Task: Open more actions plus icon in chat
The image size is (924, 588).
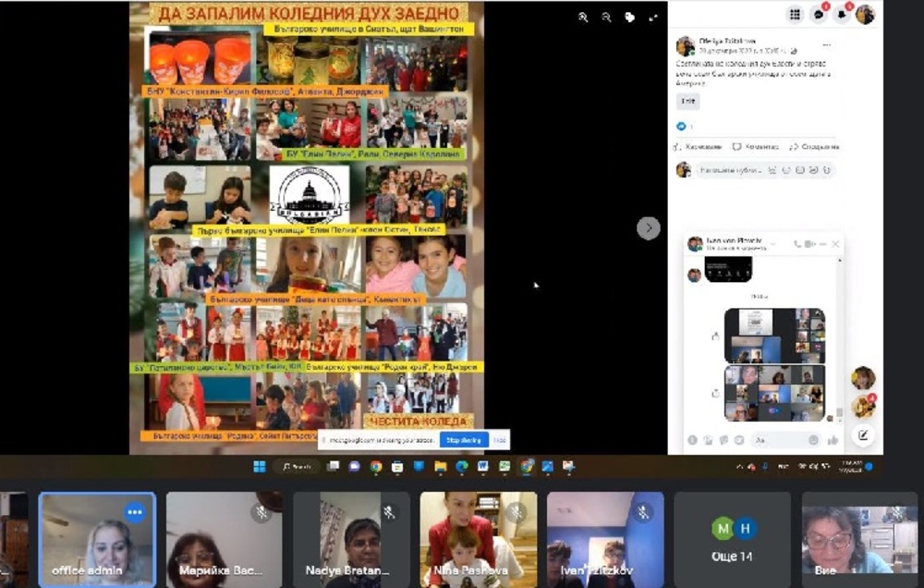Action: (x=693, y=440)
